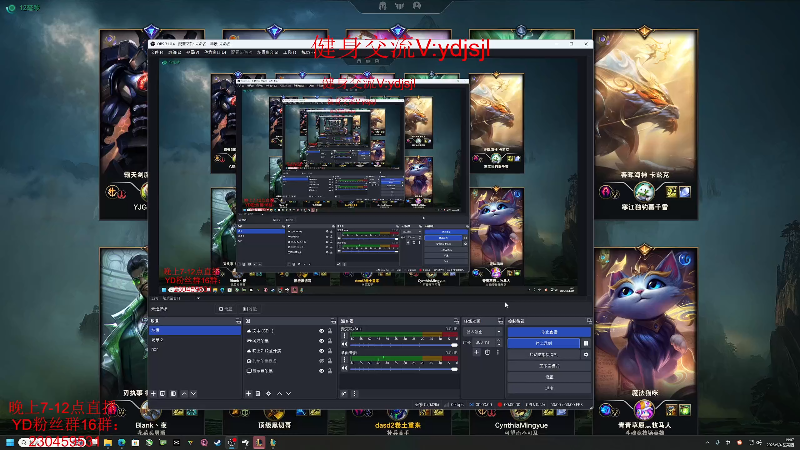Toggle lock on the second source row

330,341
